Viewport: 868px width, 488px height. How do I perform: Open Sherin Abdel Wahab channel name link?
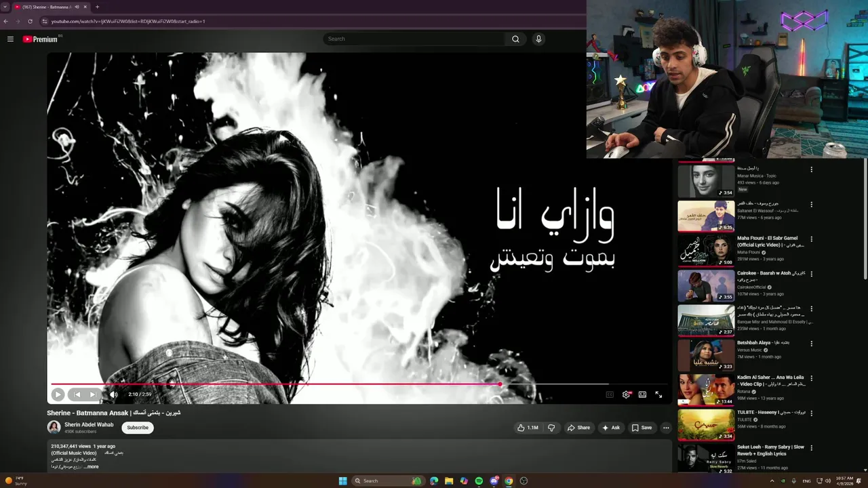click(89, 425)
